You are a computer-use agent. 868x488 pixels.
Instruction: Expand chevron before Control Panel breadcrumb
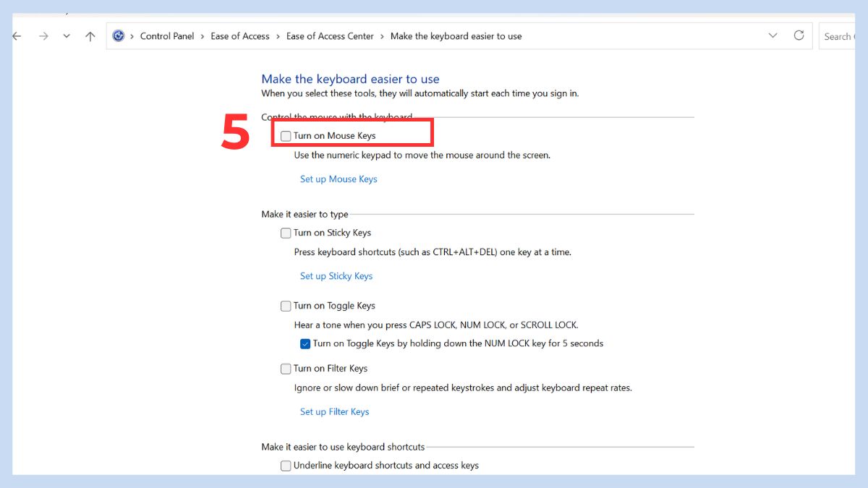pos(132,36)
